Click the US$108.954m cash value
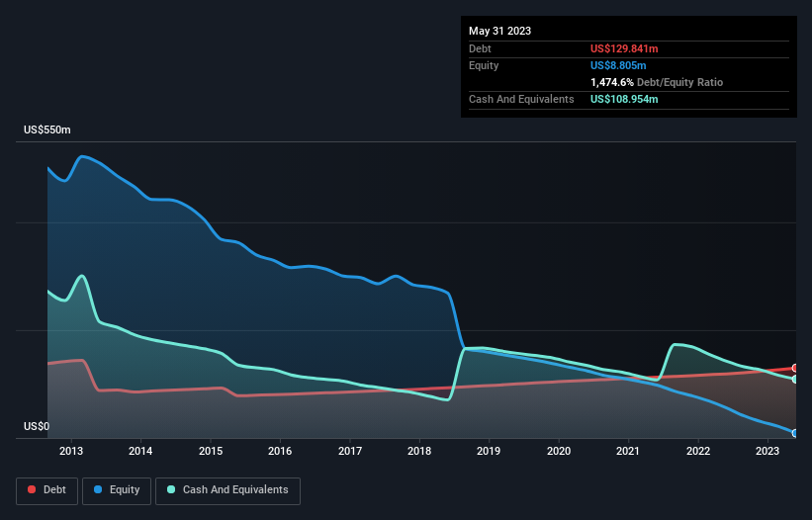The height and width of the screenshot is (520, 812). point(624,99)
